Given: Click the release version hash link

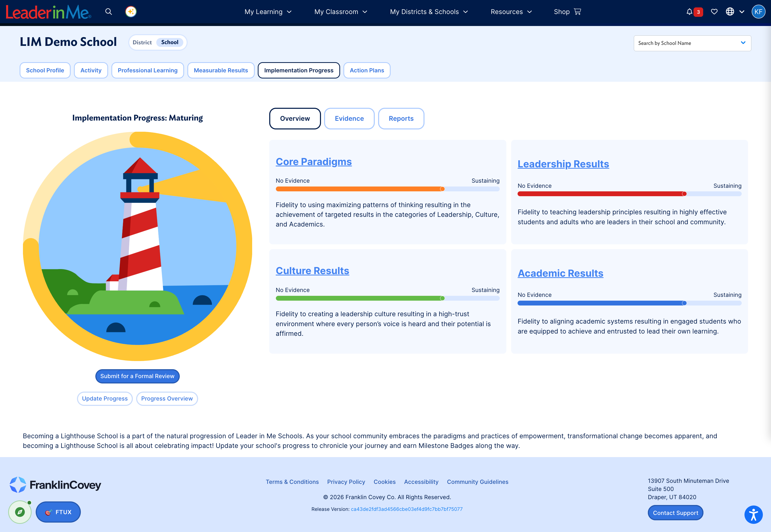Looking at the screenshot, I should (406, 509).
